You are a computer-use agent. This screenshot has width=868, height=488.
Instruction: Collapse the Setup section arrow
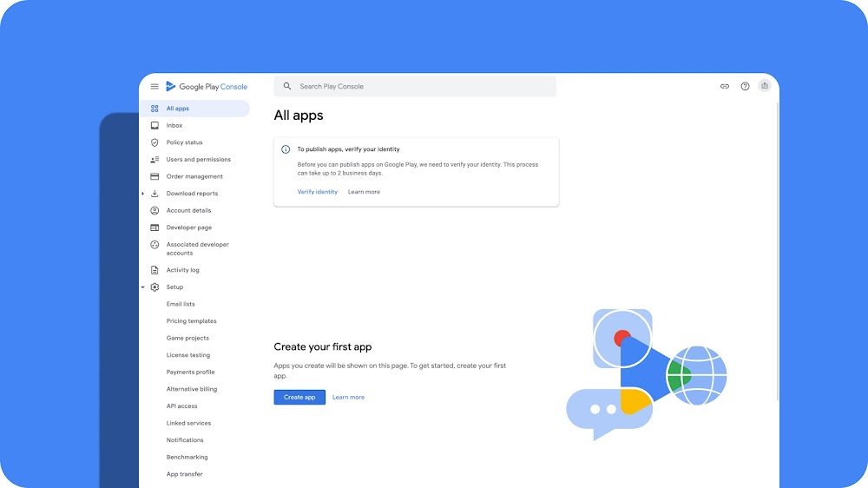click(143, 287)
